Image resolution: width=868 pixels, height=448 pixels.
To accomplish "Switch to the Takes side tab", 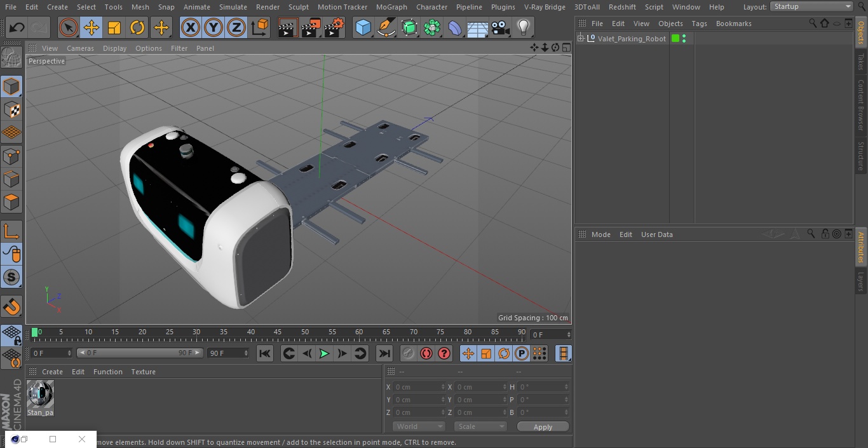I will 861,61.
